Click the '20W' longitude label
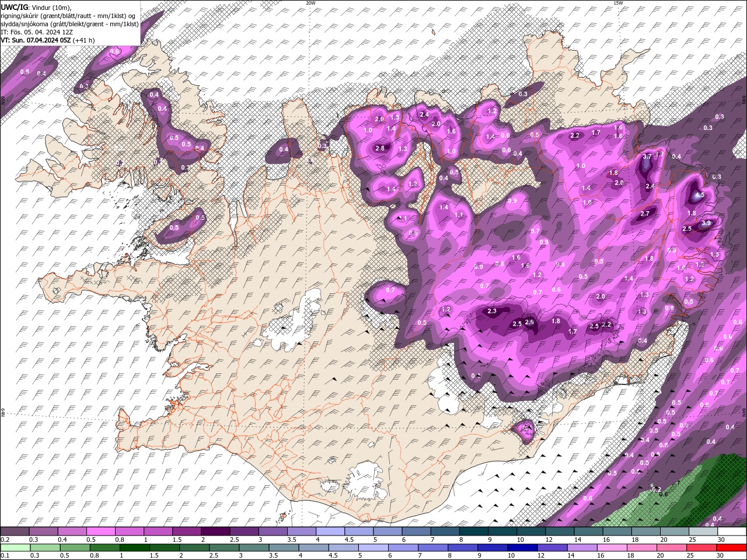The width and height of the screenshot is (747, 560). pyautogui.click(x=310, y=3)
